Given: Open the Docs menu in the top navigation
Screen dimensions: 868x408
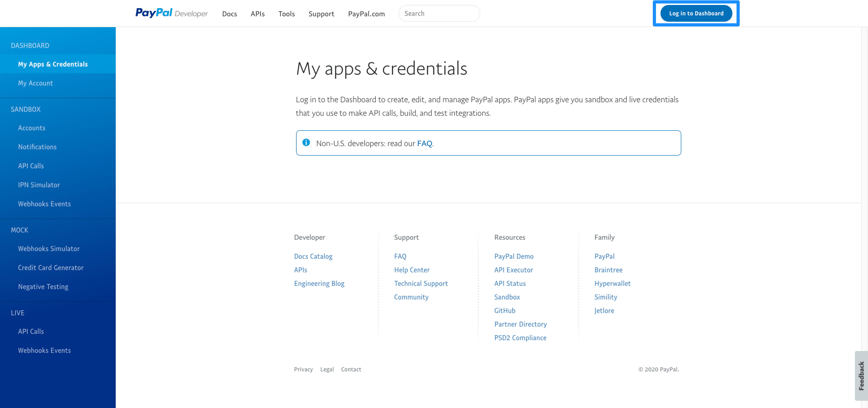Looking at the screenshot, I should [229, 14].
